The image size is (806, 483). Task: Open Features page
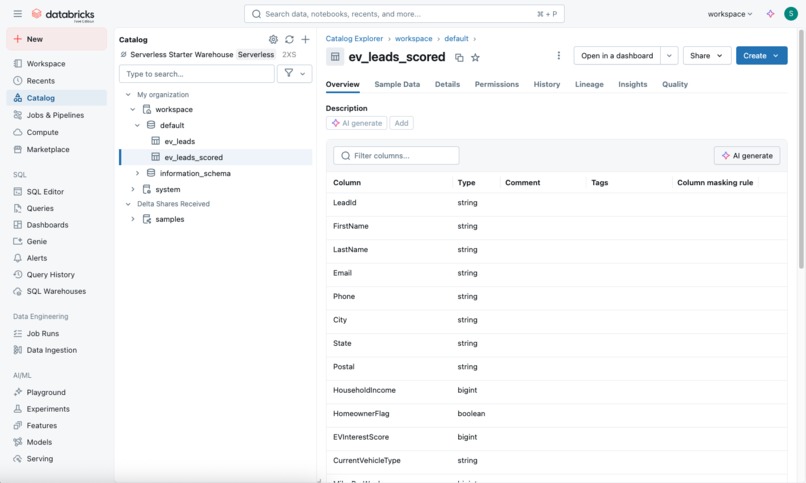coord(57,425)
